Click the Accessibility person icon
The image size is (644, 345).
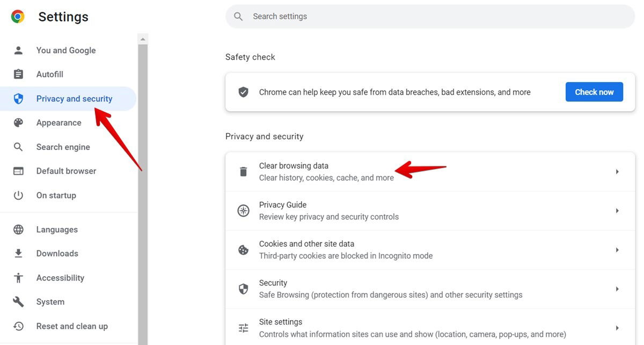(x=18, y=277)
